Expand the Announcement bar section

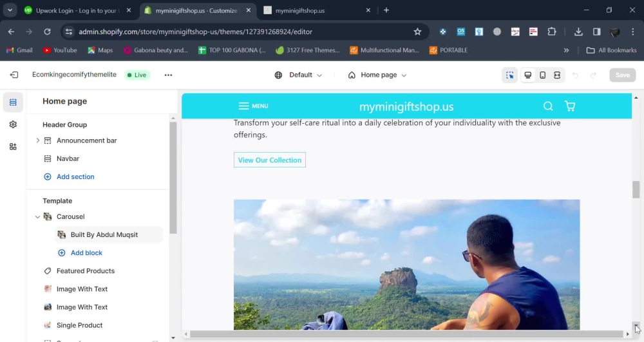[x=37, y=140]
